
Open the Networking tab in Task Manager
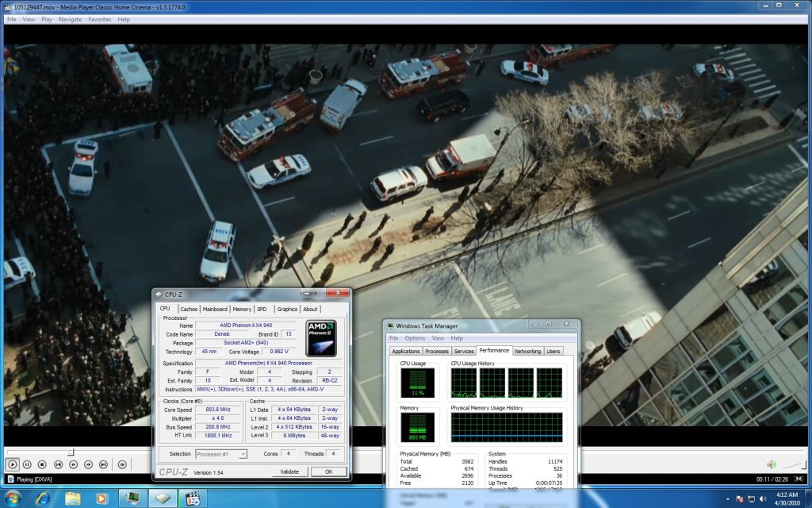(527, 351)
